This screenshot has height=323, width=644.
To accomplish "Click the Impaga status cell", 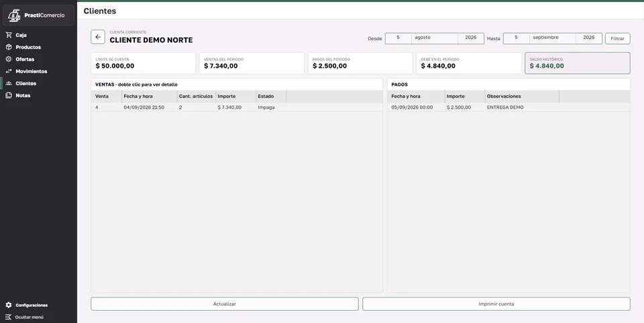I will click(266, 107).
